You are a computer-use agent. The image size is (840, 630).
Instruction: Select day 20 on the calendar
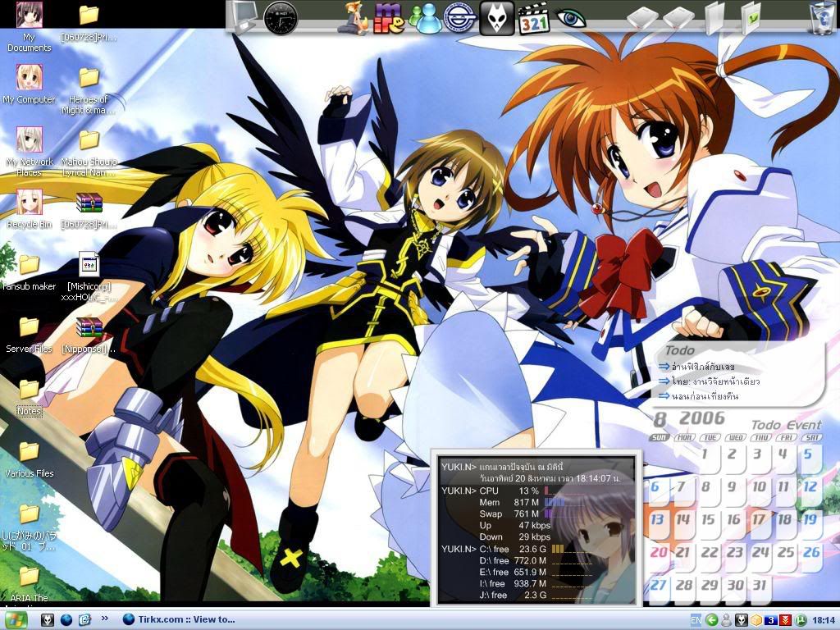(x=659, y=552)
